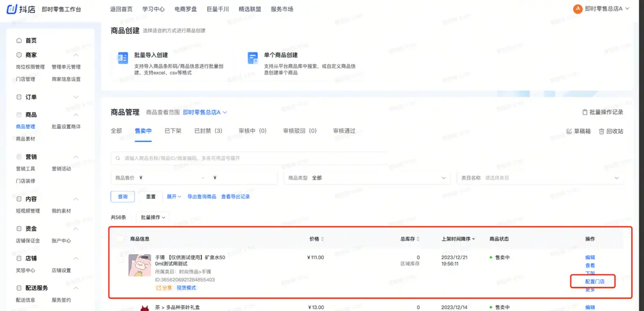The height and width of the screenshot is (311, 644).
Task: Collapse the 商品 sidebar section
Action: (76, 115)
